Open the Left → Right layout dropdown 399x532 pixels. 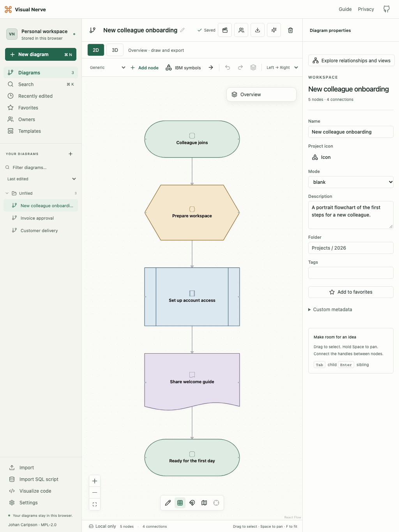tap(282, 67)
